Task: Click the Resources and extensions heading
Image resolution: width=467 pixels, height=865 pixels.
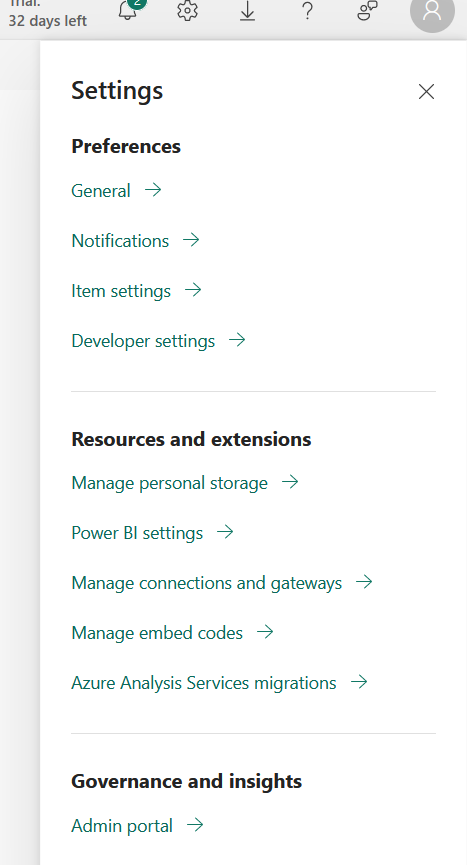Action: (191, 440)
